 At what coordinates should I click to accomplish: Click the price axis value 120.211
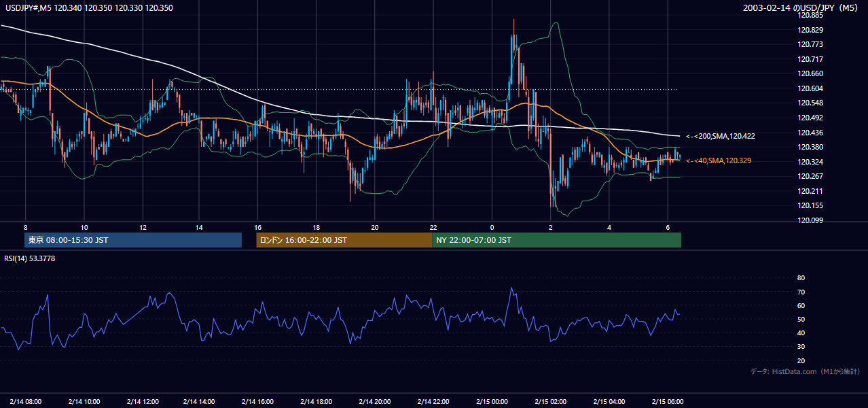click(x=811, y=191)
